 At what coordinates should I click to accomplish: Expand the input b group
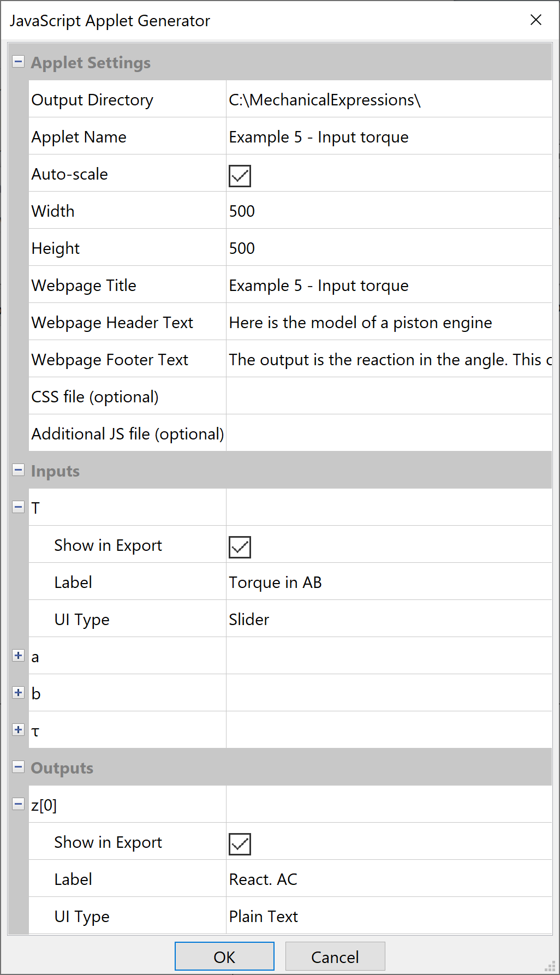pos(18,693)
